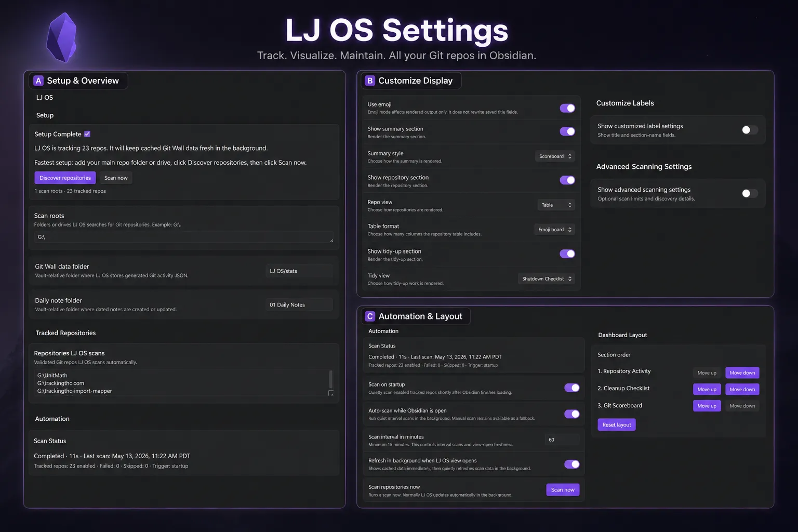Turn off Show summary section

[567, 131]
